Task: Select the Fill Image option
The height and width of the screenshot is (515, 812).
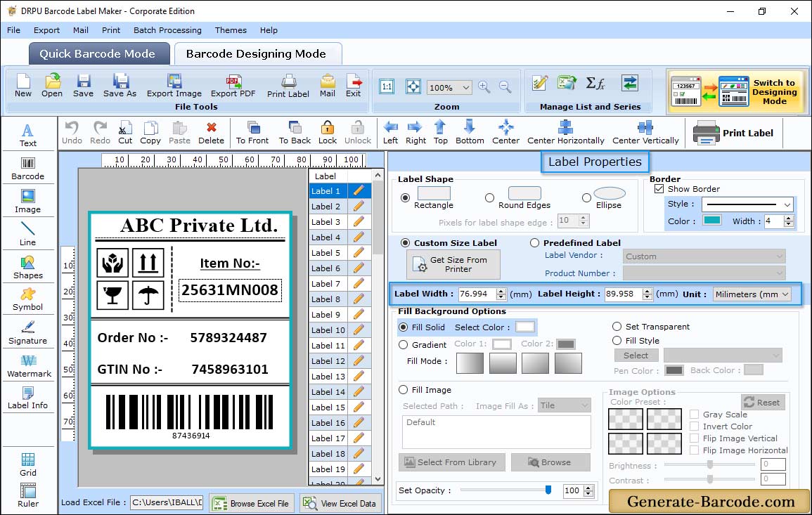Action: tap(404, 390)
